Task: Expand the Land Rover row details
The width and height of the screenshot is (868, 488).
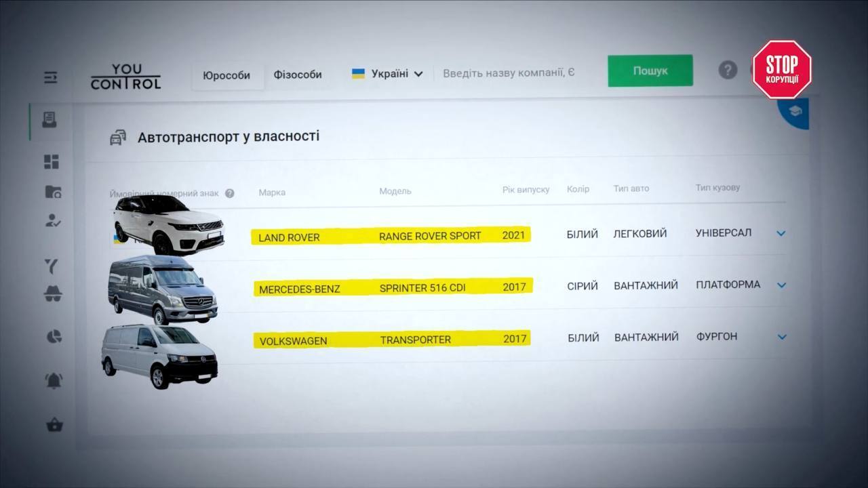Action: click(781, 233)
